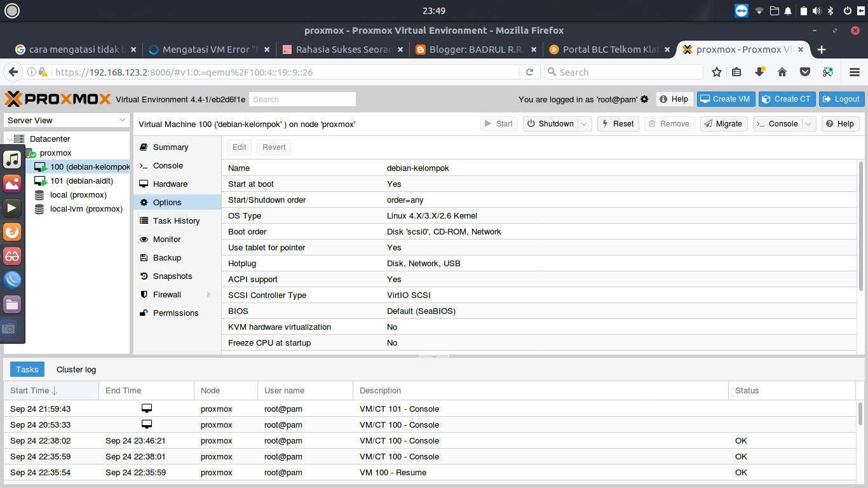This screenshot has height=488, width=868.
Task: Open the Server View dropdown
Action: 123,120
